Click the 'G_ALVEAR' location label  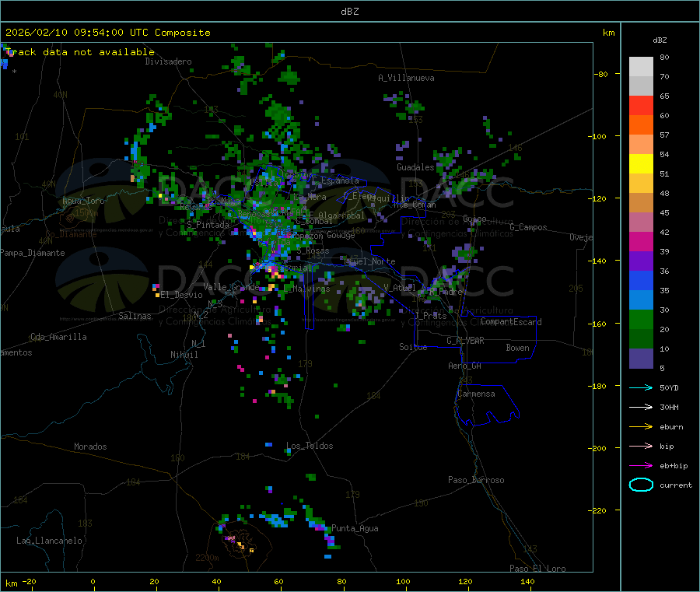tap(465, 341)
